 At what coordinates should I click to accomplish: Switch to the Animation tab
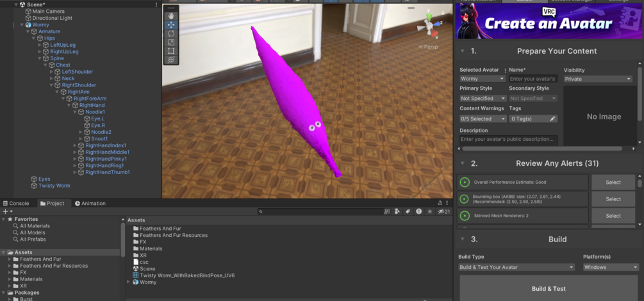click(x=90, y=203)
